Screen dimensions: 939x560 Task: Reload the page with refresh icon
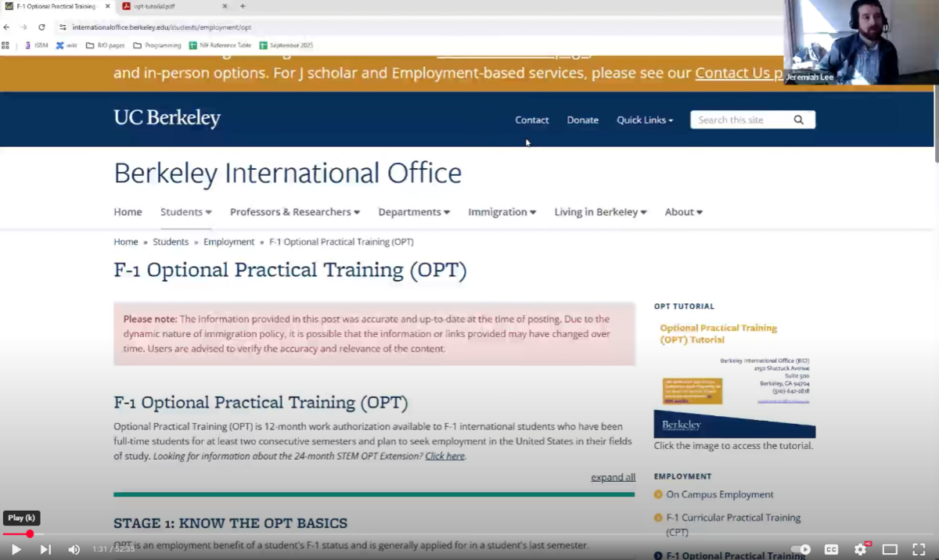(41, 27)
